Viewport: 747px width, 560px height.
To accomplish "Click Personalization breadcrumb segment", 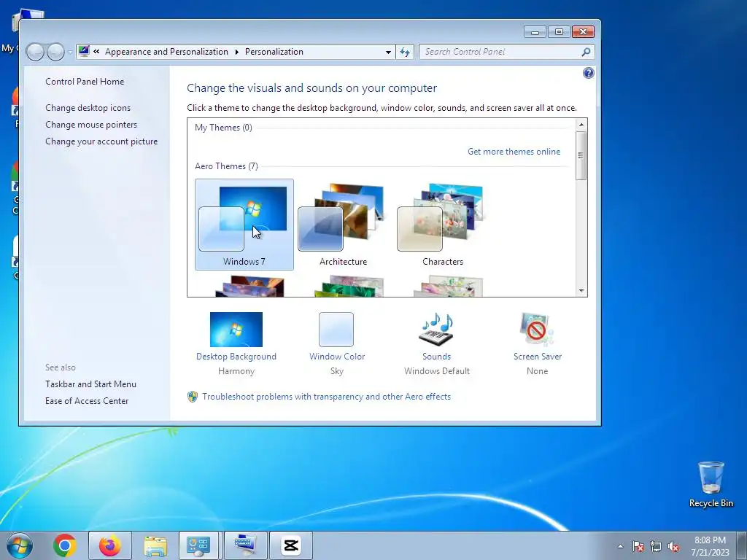I will tap(274, 52).
